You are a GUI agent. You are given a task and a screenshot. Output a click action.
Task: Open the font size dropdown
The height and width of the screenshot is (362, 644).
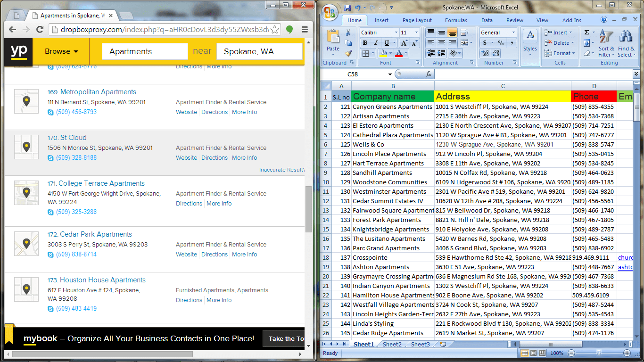click(416, 33)
